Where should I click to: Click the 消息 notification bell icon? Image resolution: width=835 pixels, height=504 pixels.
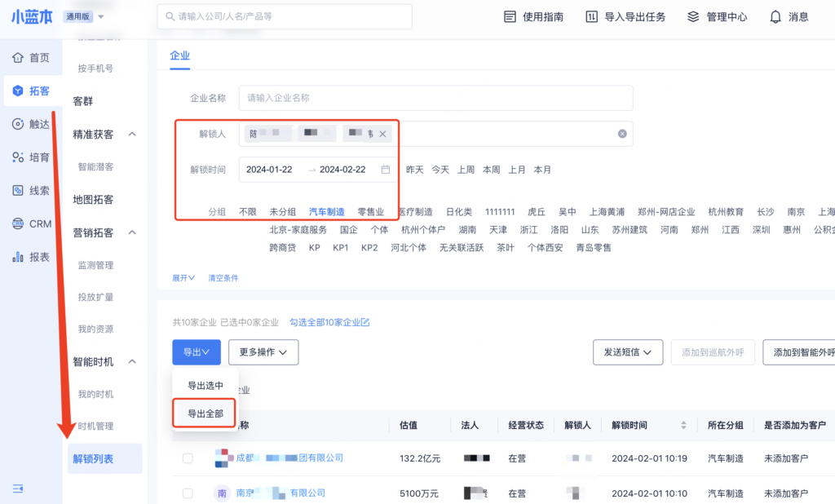tap(775, 16)
